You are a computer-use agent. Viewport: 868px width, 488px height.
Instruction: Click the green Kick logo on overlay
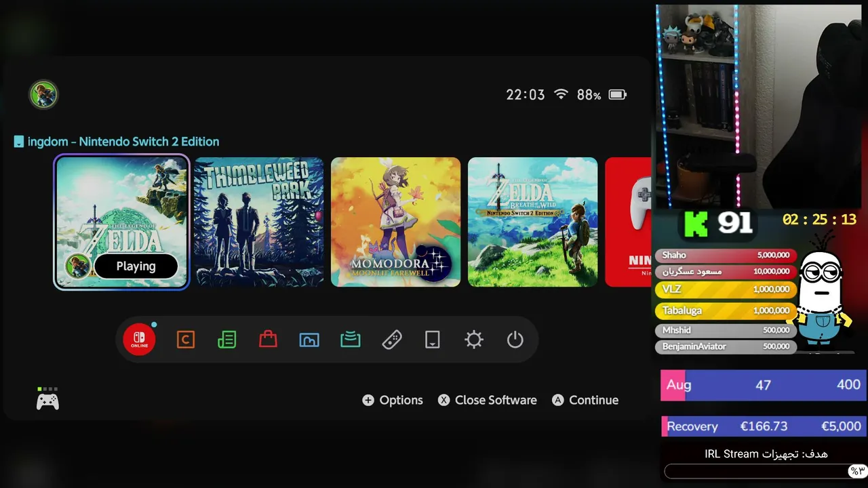click(696, 224)
